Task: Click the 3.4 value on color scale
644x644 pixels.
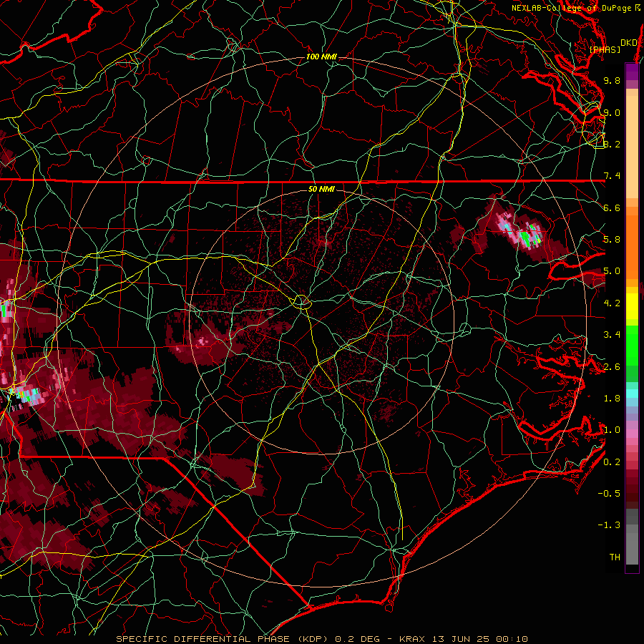Action: click(612, 335)
